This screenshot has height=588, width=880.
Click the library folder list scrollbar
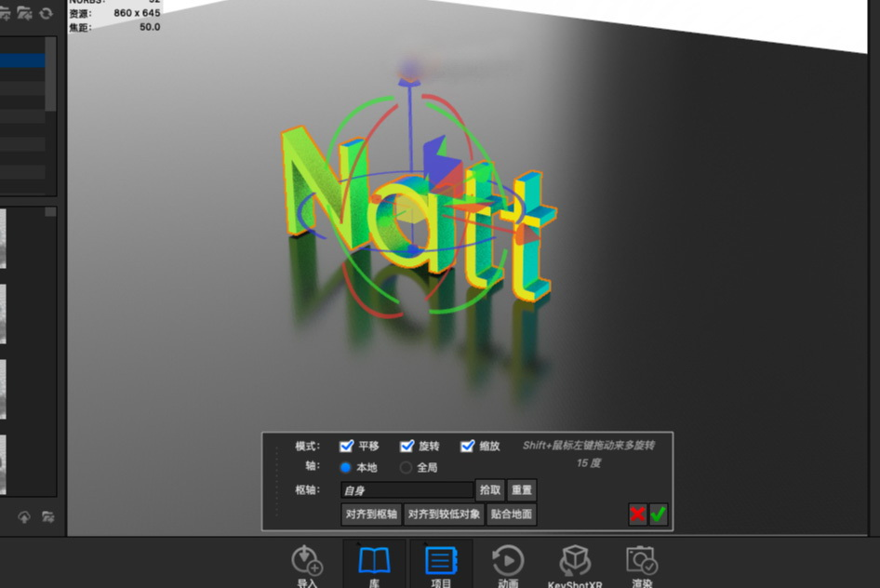pyautogui.click(x=50, y=74)
